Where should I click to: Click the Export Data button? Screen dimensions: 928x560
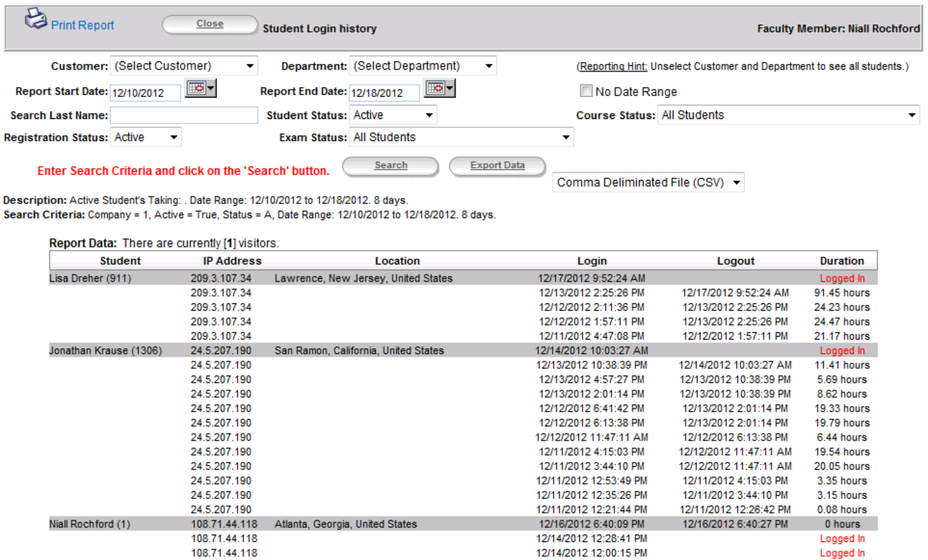point(497,166)
